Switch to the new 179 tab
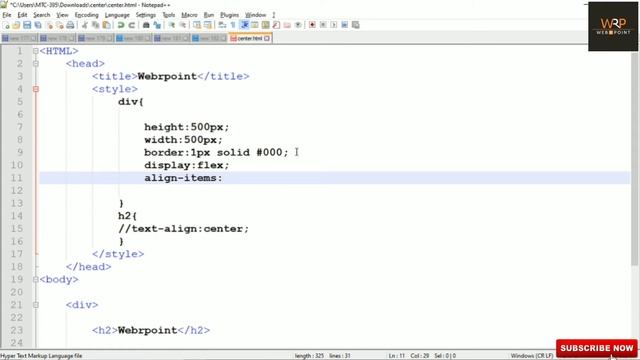This screenshot has height=360, width=640. (96, 38)
